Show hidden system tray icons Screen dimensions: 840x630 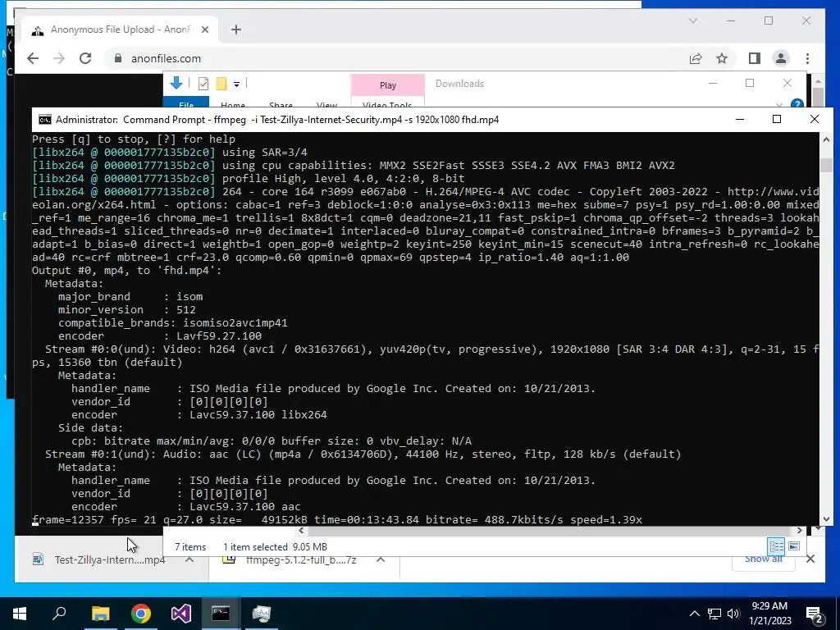[x=694, y=614]
